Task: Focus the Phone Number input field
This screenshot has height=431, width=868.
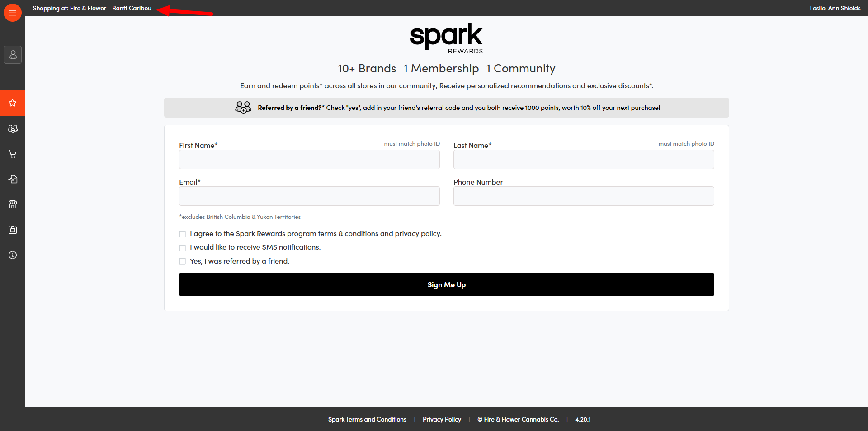Action: [584, 196]
